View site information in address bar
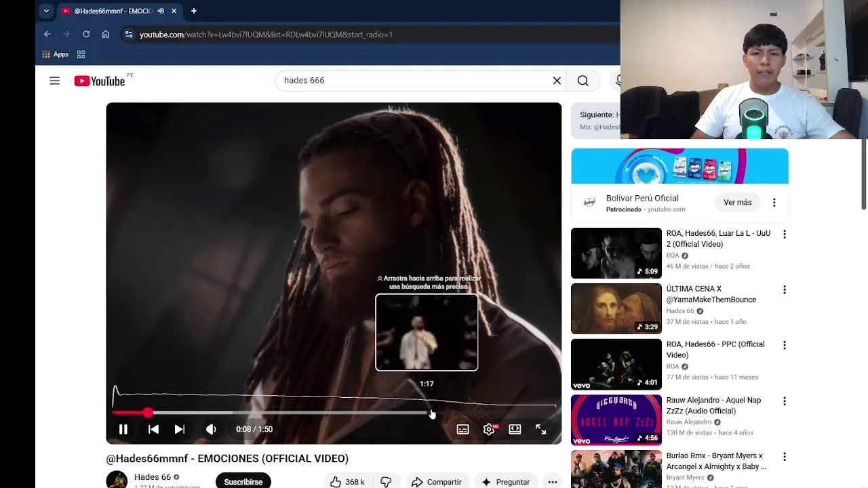This screenshot has width=868, height=488. click(129, 35)
